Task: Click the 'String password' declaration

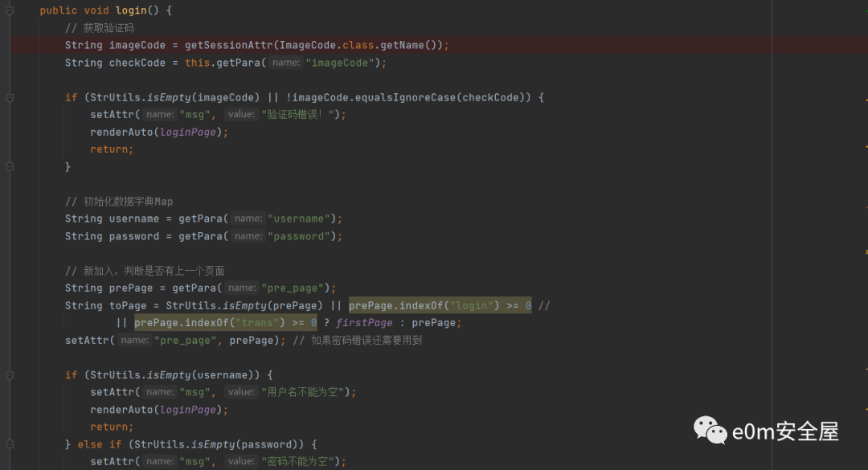Action: click(112, 236)
